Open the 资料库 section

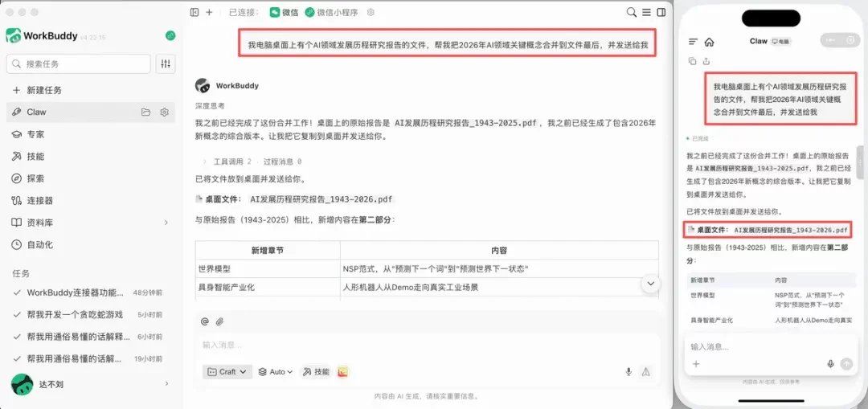tap(91, 223)
